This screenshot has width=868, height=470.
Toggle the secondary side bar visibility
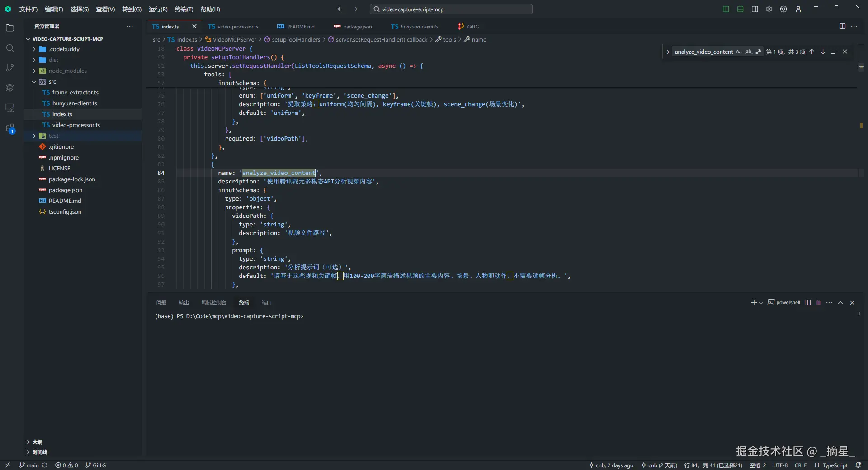pos(755,9)
